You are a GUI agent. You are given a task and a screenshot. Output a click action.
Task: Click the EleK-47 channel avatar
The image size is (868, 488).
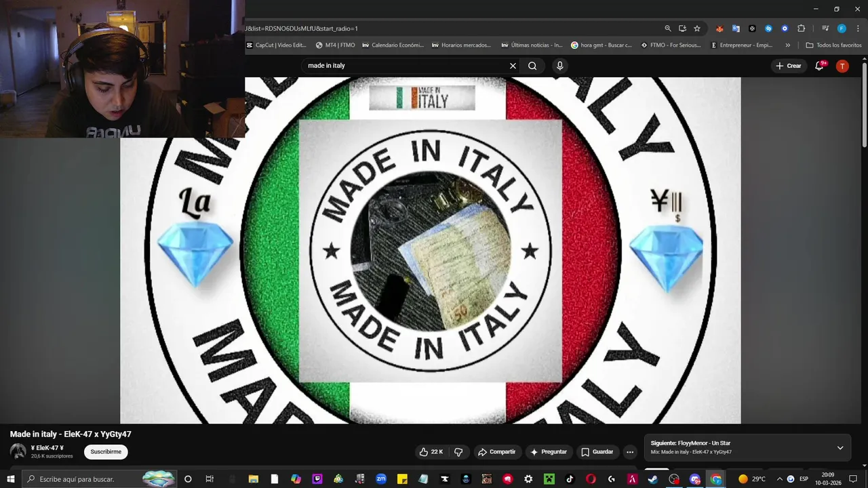(18, 451)
